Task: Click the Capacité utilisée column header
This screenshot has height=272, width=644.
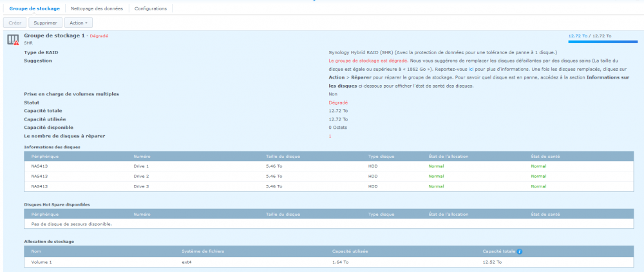Action: [350, 251]
